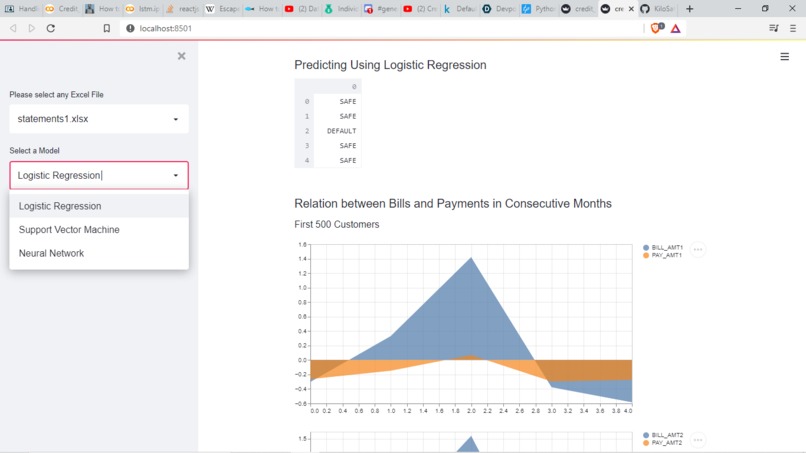Click PAY_AMT1 orange legend marker

[646, 256]
